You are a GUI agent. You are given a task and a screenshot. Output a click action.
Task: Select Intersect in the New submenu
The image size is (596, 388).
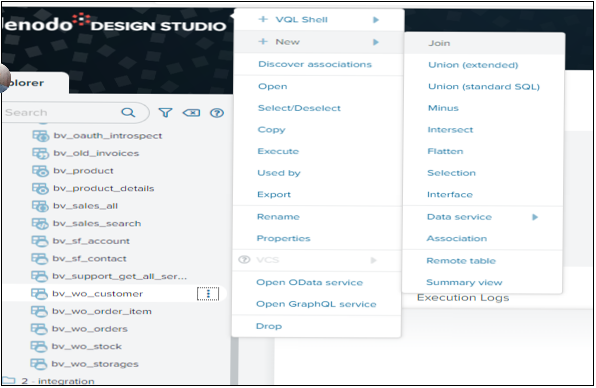click(450, 130)
